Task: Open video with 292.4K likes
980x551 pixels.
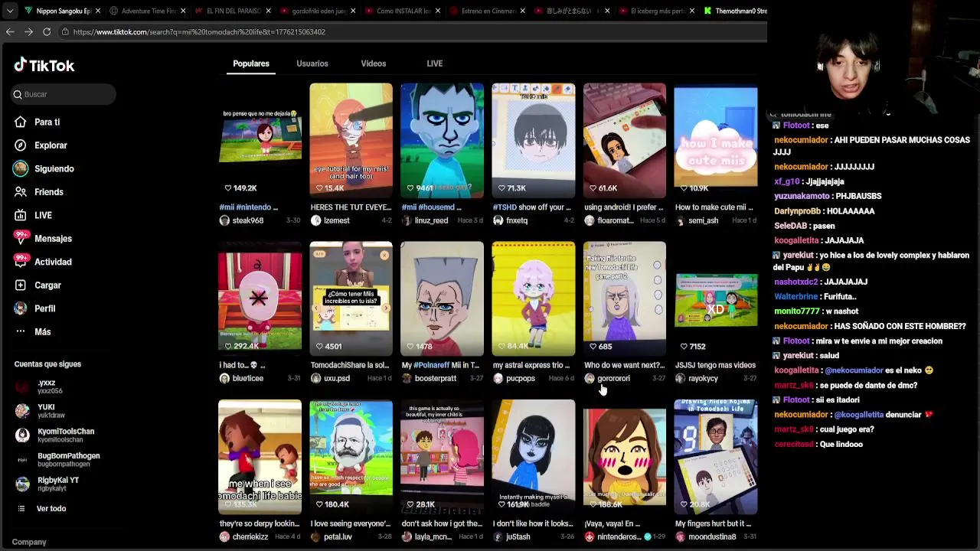Action: click(x=260, y=298)
